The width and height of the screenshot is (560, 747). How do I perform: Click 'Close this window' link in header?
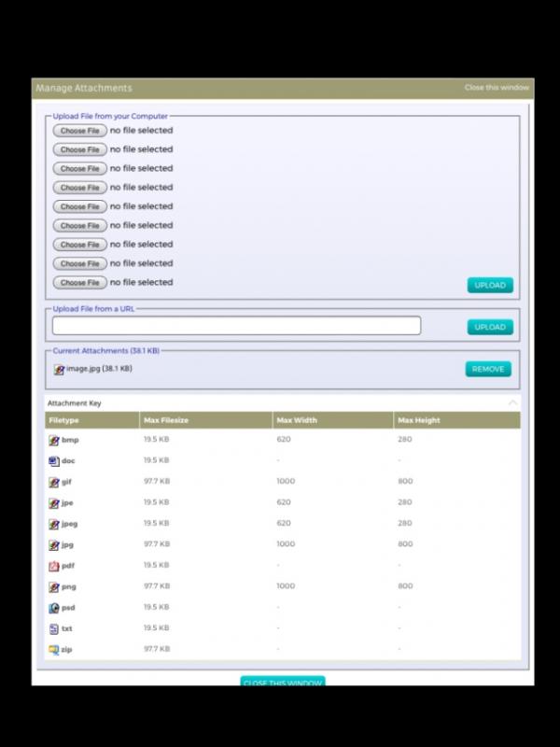pyautogui.click(x=497, y=88)
